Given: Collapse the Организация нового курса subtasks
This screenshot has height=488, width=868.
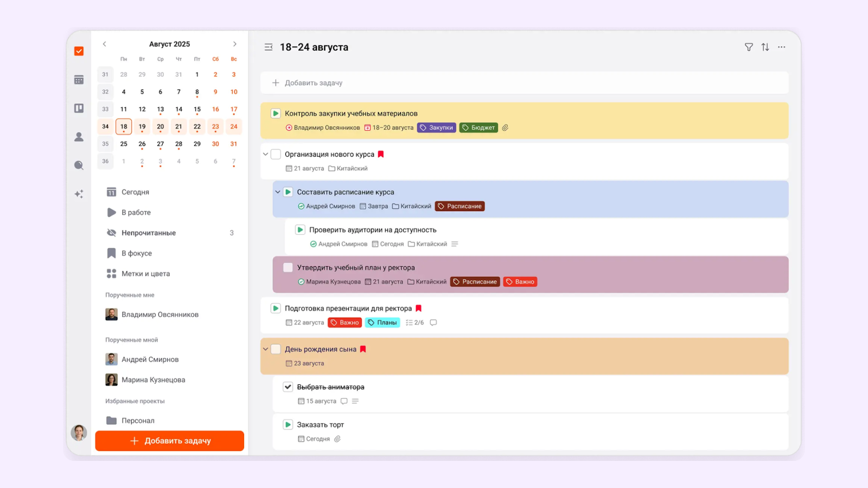Looking at the screenshot, I should coord(265,154).
